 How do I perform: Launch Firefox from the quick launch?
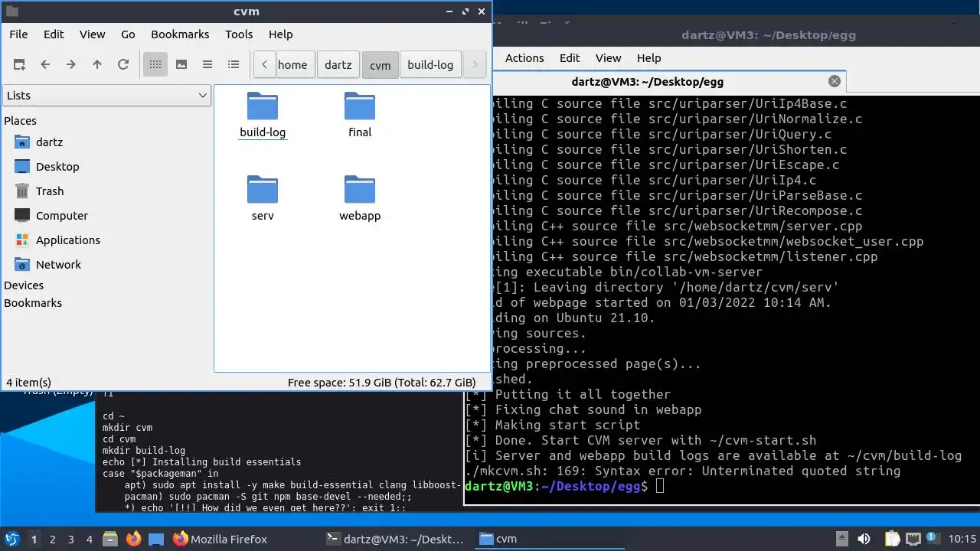coord(134,539)
